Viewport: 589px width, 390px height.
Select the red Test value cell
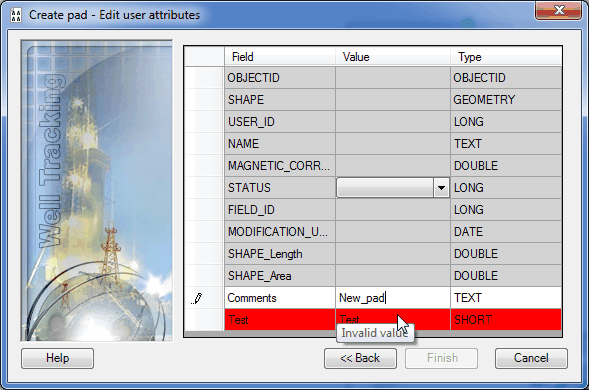coord(393,320)
